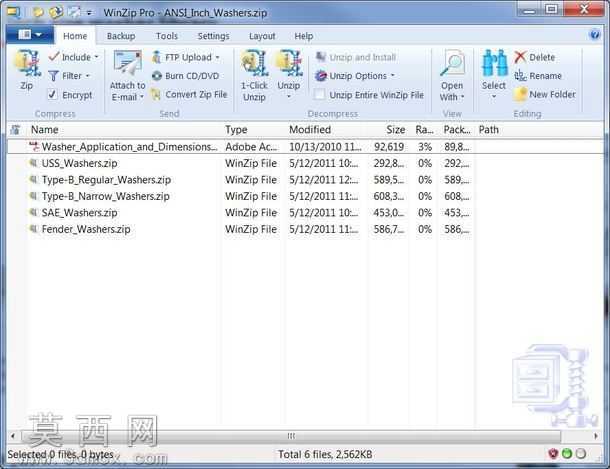
Task: Click the Unzip Options icon
Action: coord(321,76)
